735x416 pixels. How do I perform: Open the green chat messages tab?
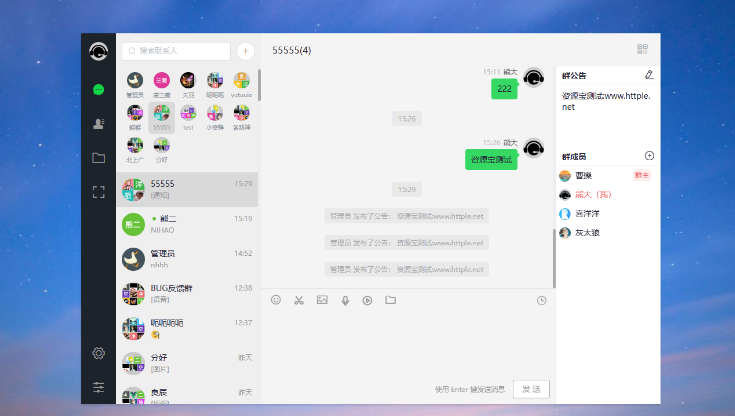99,90
